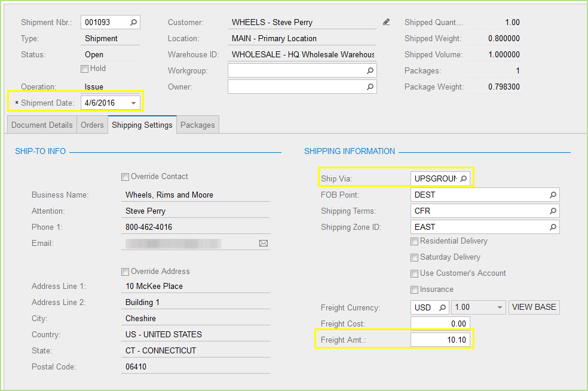The width and height of the screenshot is (588, 391).
Task: Select the Orders tab
Action: [92, 125]
